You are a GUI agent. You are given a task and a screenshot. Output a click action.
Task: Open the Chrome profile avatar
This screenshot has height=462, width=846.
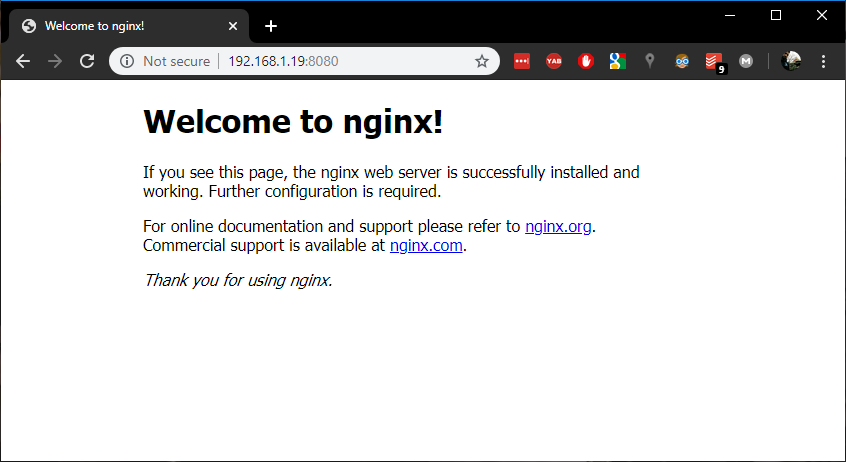791,61
